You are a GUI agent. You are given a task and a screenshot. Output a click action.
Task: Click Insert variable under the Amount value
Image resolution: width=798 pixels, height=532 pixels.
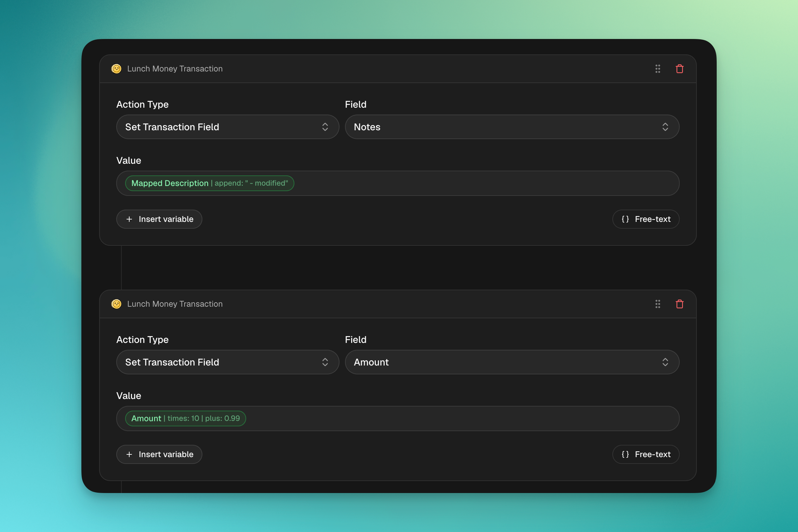(159, 454)
